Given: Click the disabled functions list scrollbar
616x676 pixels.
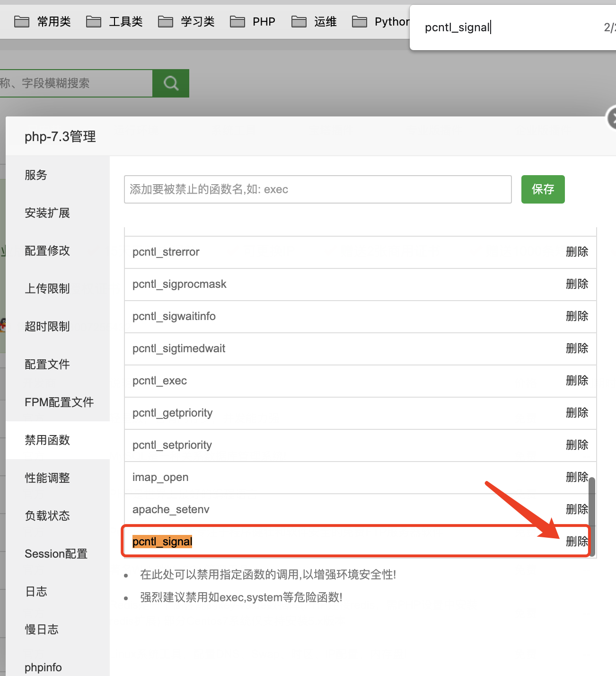Looking at the screenshot, I should 592,517.
